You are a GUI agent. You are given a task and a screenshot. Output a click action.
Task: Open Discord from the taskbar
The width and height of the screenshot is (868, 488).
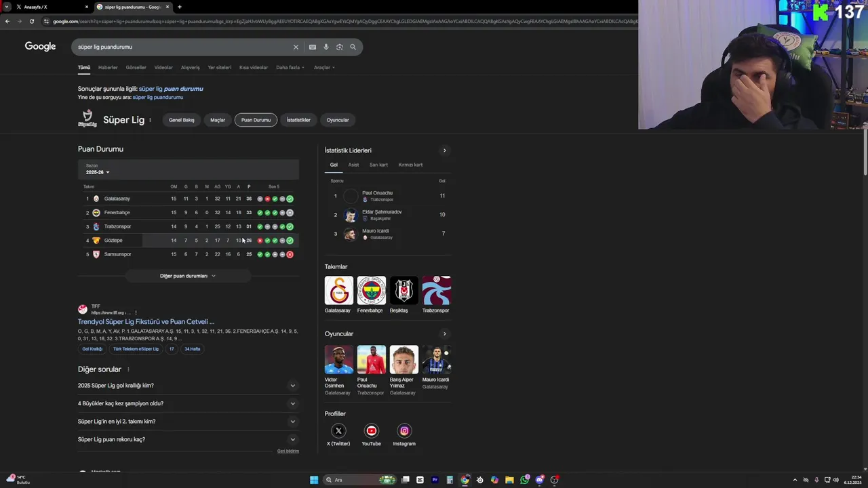[539, 480]
